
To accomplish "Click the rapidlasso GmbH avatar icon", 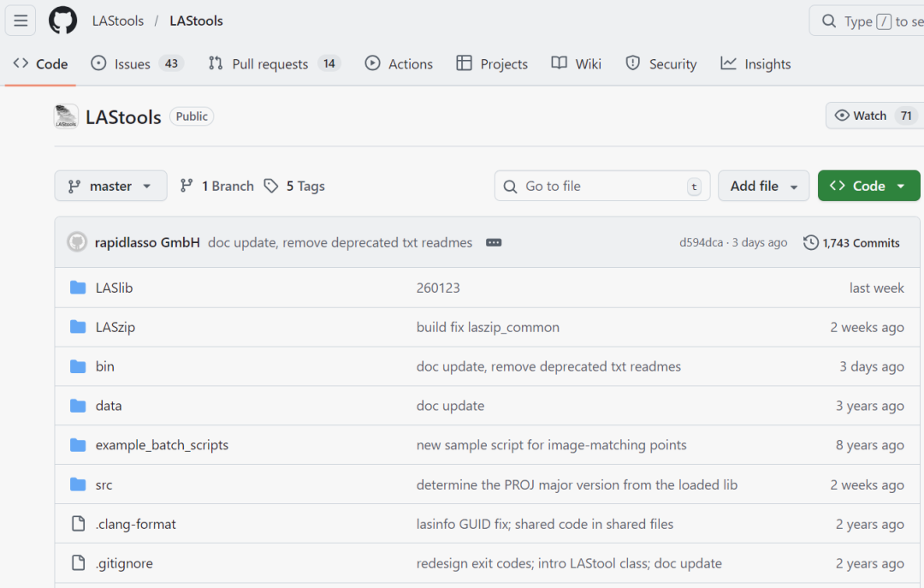I will [x=77, y=242].
